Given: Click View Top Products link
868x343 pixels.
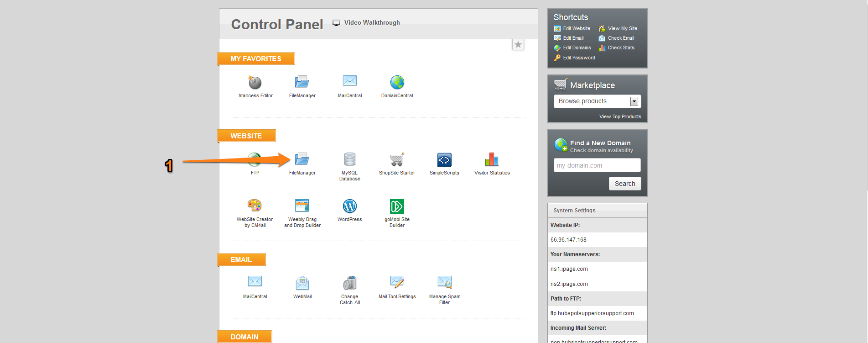Looking at the screenshot, I should (620, 117).
